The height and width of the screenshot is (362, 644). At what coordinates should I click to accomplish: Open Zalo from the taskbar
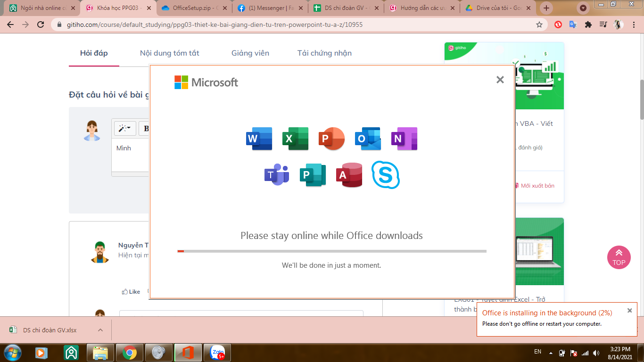pos(217,353)
